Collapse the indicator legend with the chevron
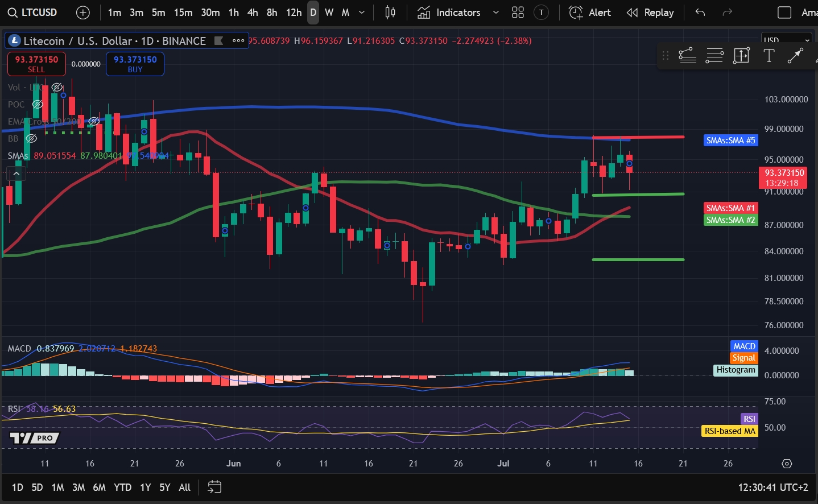The height and width of the screenshot is (504, 818). pyautogui.click(x=16, y=173)
